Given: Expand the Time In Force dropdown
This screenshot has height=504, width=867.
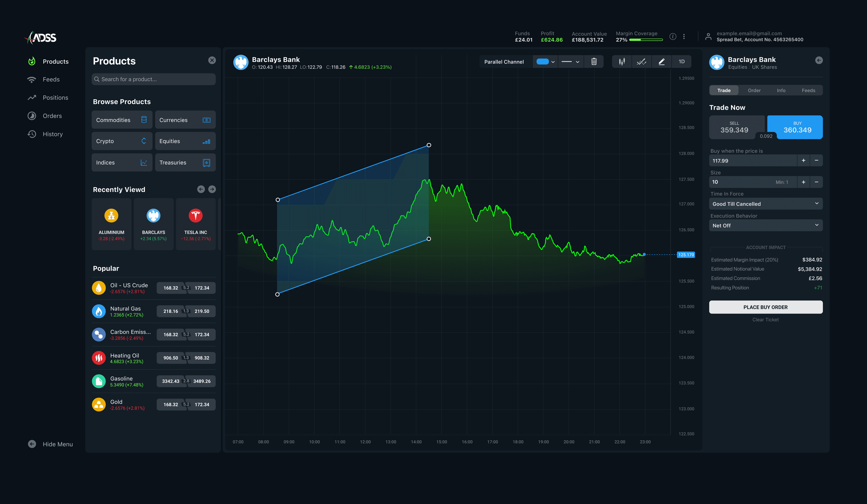Looking at the screenshot, I should point(765,204).
